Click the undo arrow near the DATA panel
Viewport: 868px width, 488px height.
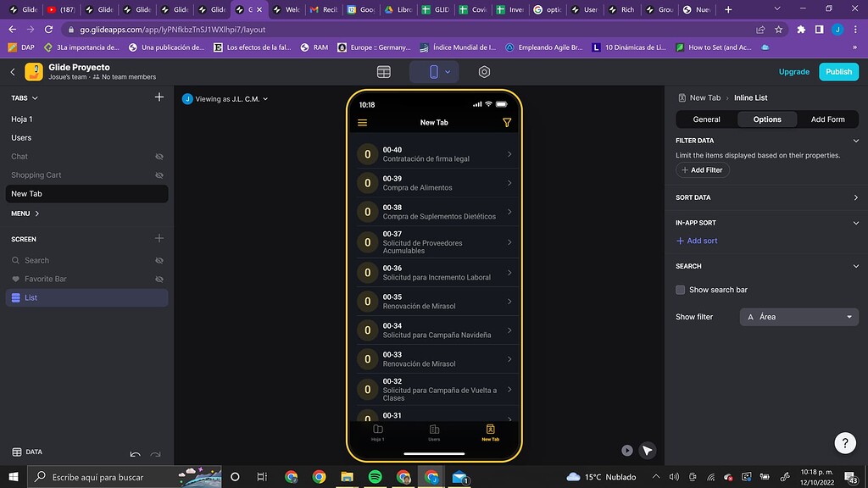[x=136, y=455]
